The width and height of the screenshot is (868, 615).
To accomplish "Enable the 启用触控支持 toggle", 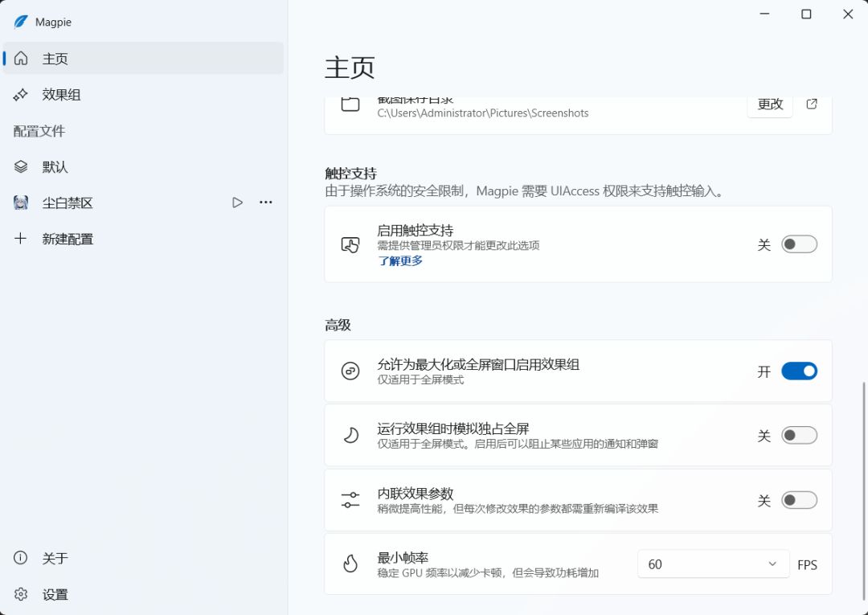I will click(799, 244).
